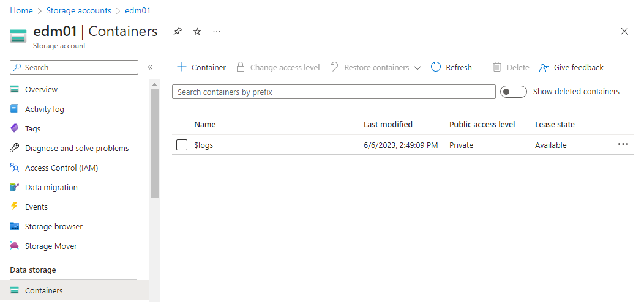644x302 pixels.
Task: Toggle Show deleted containers switch
Action: [x=513, y=92]
